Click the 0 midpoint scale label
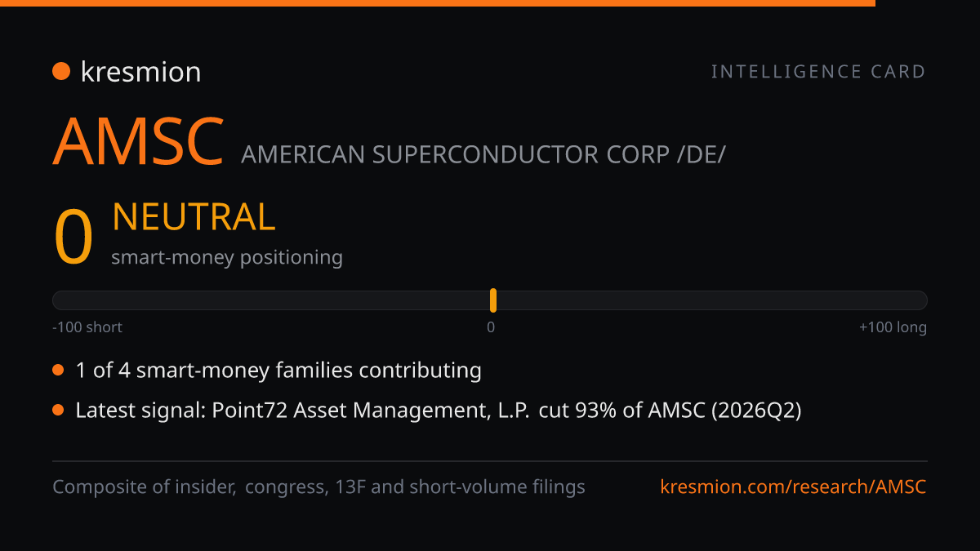 [x=491, y=327]
